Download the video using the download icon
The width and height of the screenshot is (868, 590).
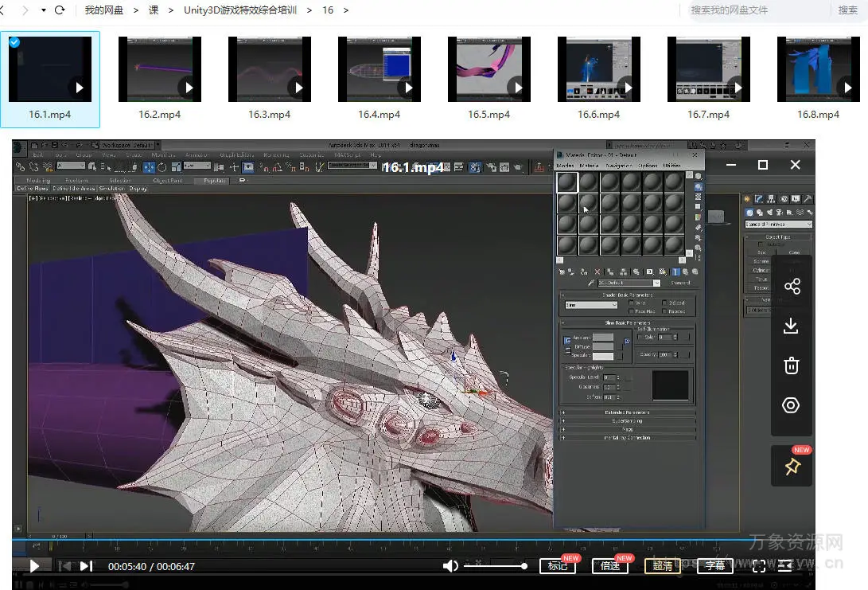tap(791, 326)
